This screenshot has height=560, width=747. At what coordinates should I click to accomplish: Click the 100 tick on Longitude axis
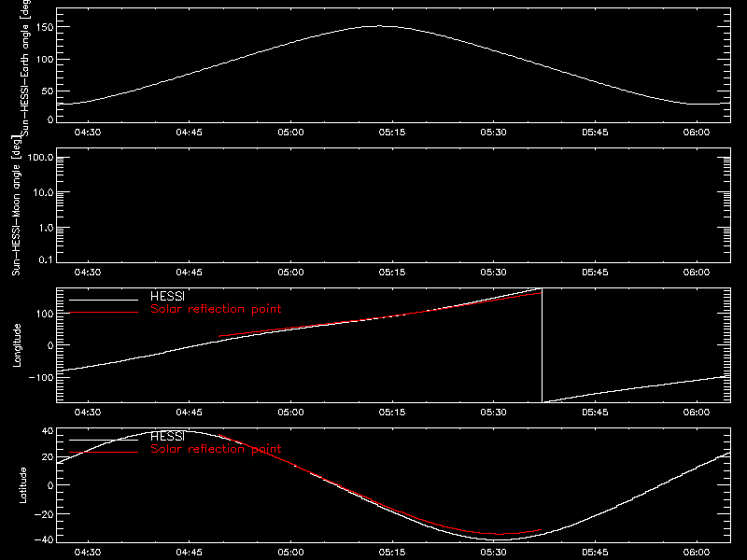[47, 314]
